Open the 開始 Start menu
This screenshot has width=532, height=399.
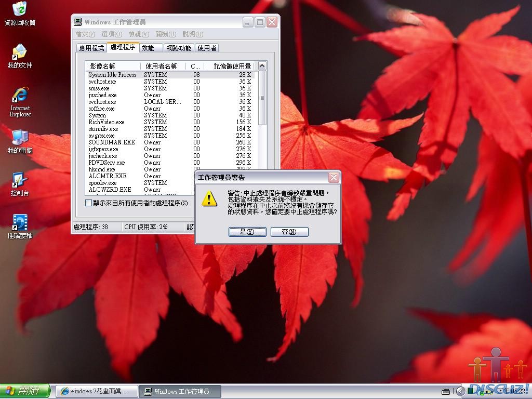pyautogui.click(x=25, y=391)
